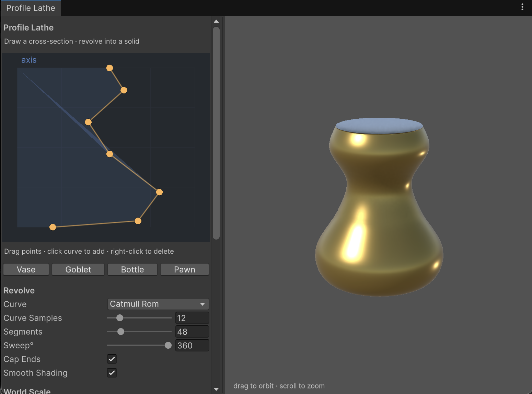Load the Bottle preset

tap(132, 269)
